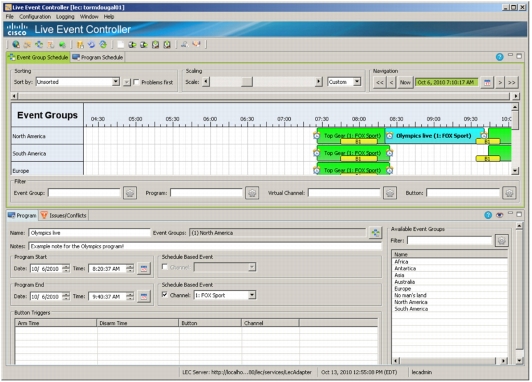Open the Sort by Unsorted dropdown

click(x=116, y=82)
